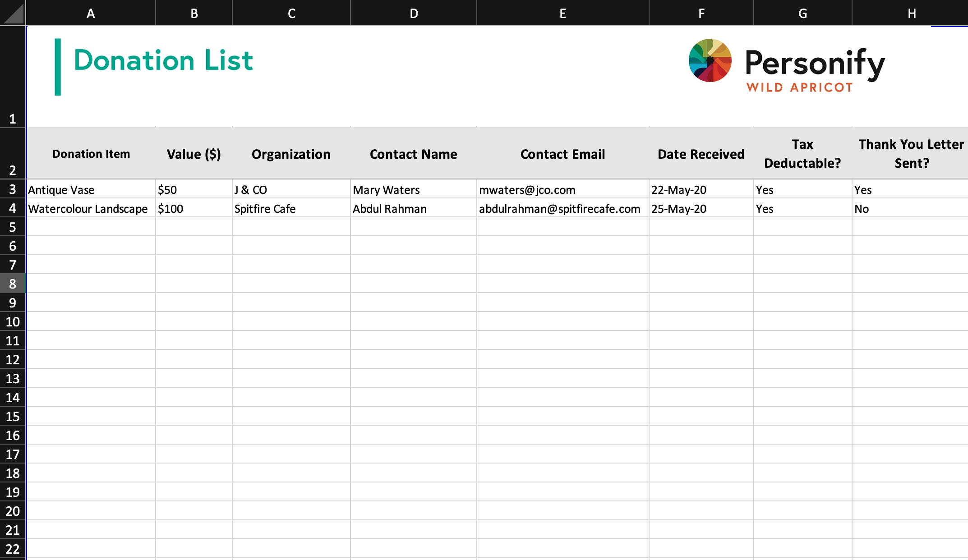The image size is (968, 560).
Task: Select the 25-May-20 date cell
Action: 701,208
